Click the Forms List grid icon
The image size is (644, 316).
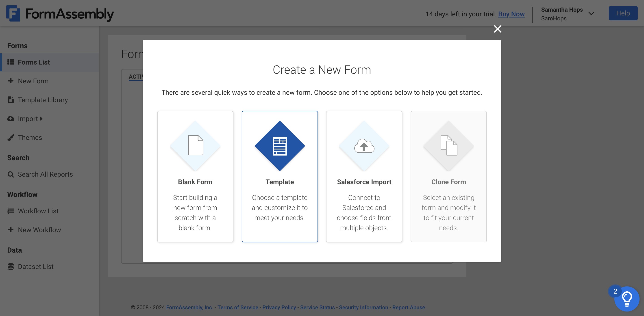point(11,62)
